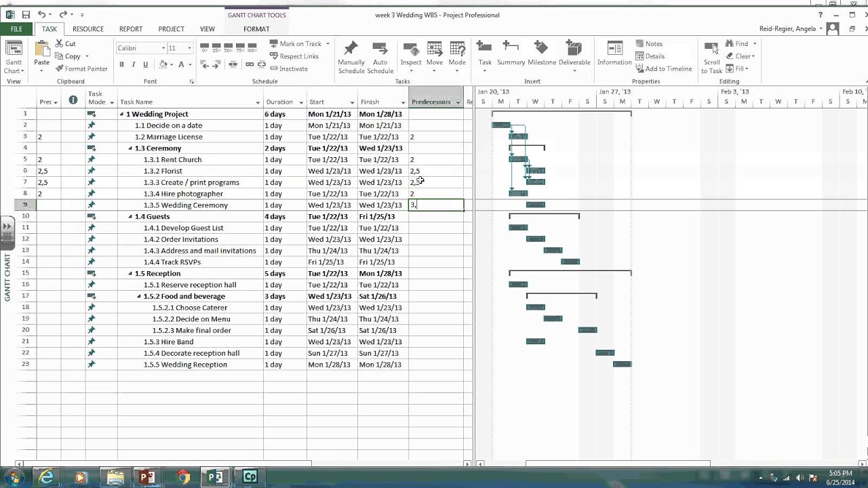Mark task 75% complete

coord(240,47)
